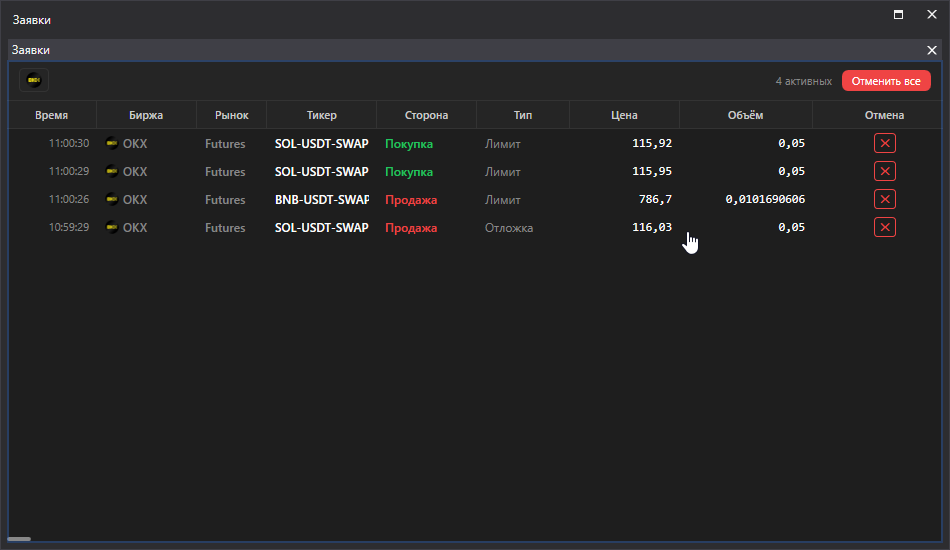Screen dimensions: 950x550
Task: Select the BNB-USDT-SWAP ticker row
Action: point(474,199)
